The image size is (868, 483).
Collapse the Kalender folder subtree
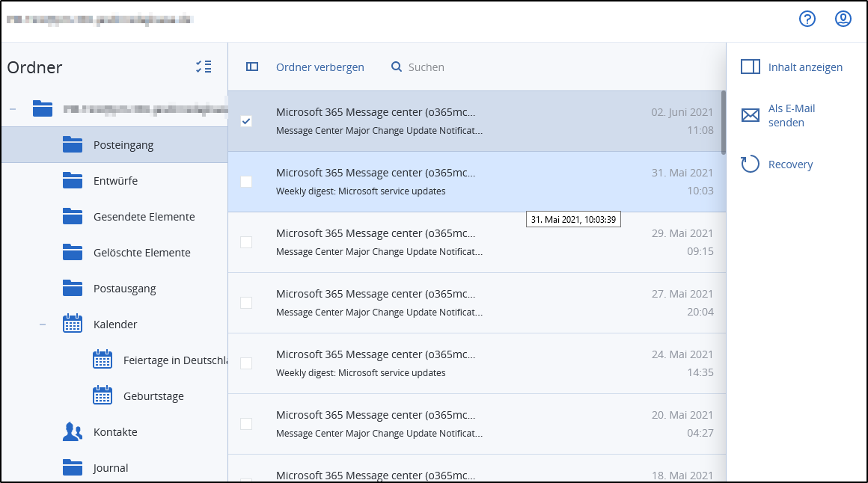[x=43, y=324]
